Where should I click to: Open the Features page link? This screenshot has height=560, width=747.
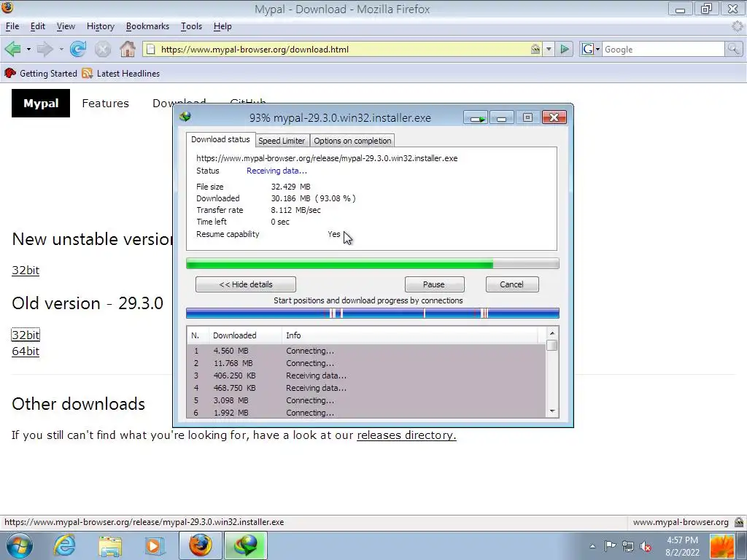click(x=105, y=104)
